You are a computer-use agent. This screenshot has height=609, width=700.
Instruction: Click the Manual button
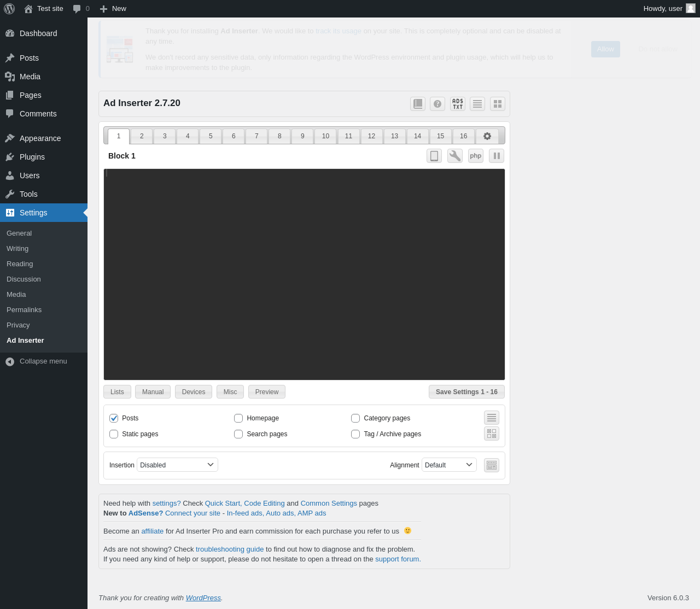pos(153,392)
